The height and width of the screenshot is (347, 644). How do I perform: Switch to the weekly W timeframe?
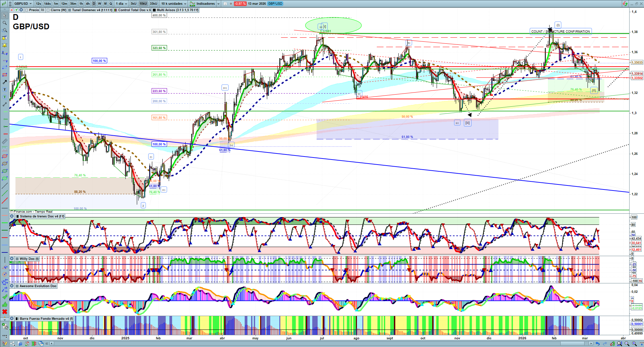pos(99,4)
